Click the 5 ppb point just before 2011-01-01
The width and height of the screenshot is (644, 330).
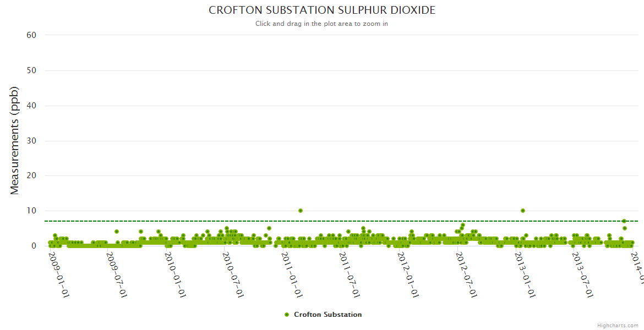point(269,228)
